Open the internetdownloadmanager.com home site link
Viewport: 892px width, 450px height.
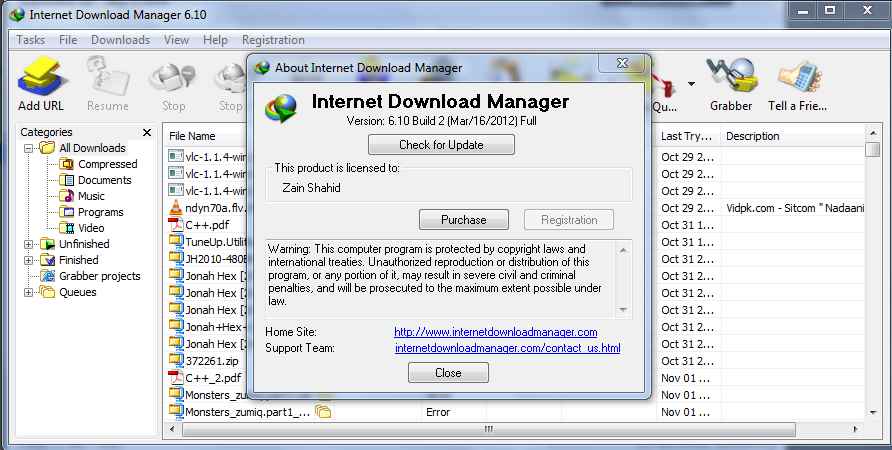click(495, 332)
